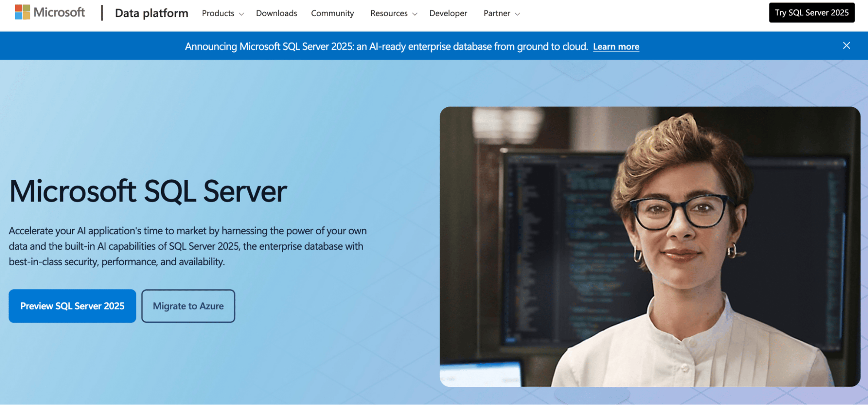Expand the Partner dropdown menu
This screenshot has height=405, width=868.
(x=502, y=13)
